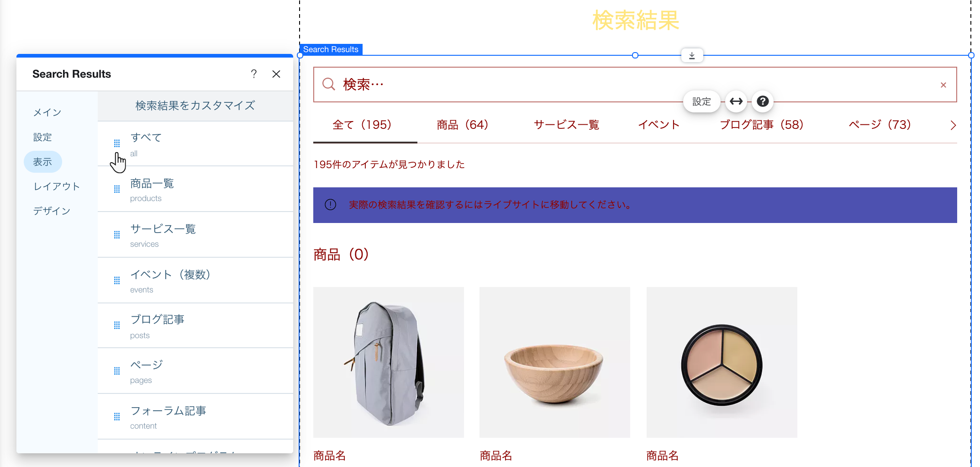Screen dimensions: 980x467
Task: Click the 商品（0） section heading
Action: 341,255
